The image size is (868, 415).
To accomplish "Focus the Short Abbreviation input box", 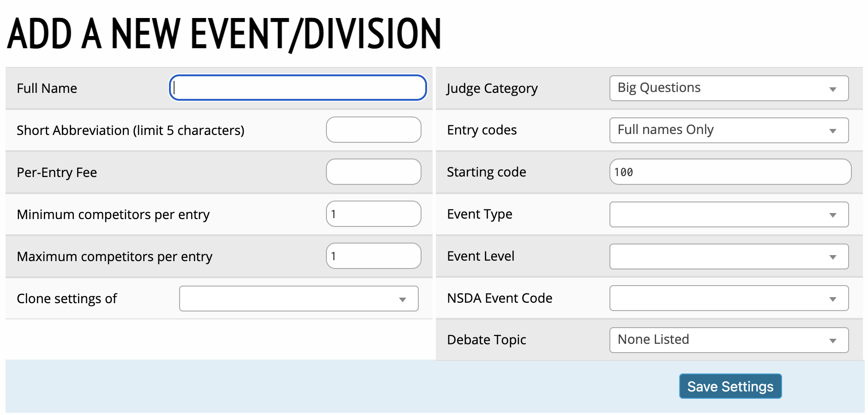I will pos(373,130).
